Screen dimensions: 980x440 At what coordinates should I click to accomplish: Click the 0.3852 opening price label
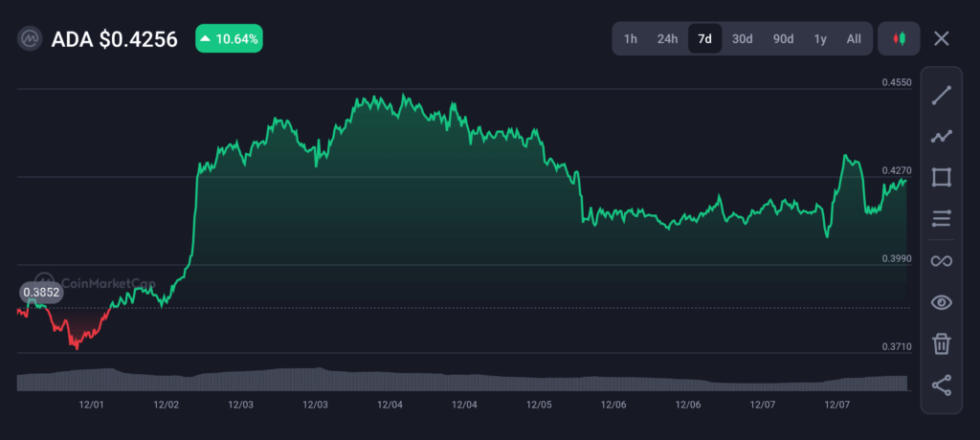pos(41,292)
